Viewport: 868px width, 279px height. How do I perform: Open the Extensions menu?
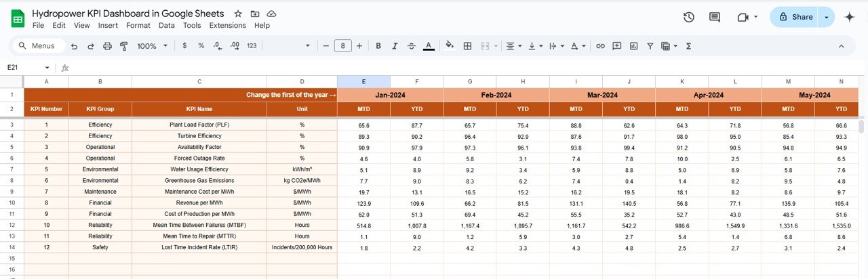click(227, 26)
